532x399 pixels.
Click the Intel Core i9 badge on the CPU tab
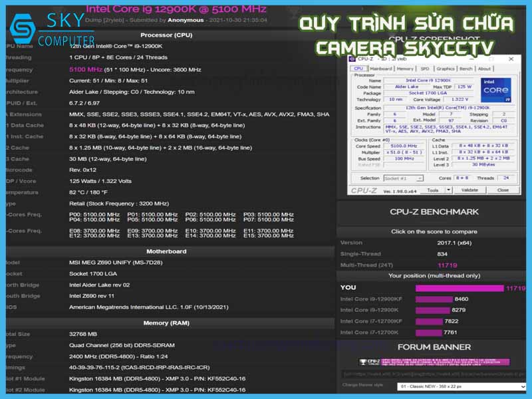coord(496,90)
